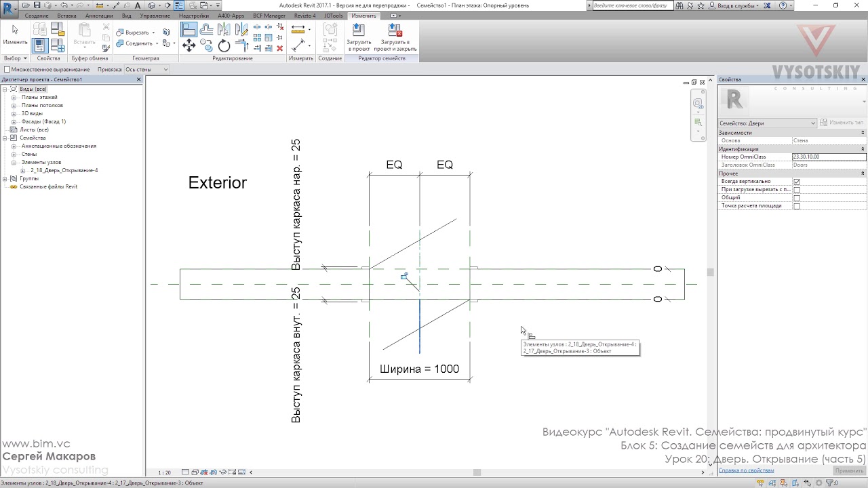868x488 pixels.
Task: Click the 'Ширина = 1000' dimension label
Action: 420,369
